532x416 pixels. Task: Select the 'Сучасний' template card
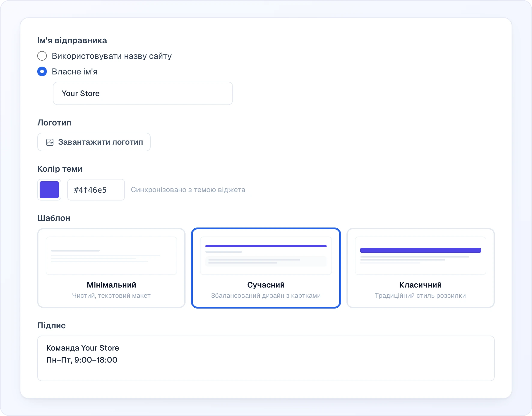266,268
